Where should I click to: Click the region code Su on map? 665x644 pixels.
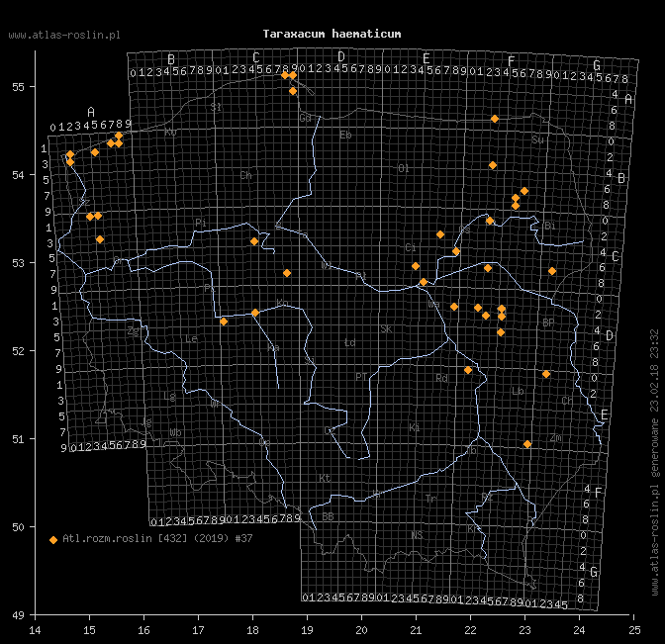click(537, 139)
